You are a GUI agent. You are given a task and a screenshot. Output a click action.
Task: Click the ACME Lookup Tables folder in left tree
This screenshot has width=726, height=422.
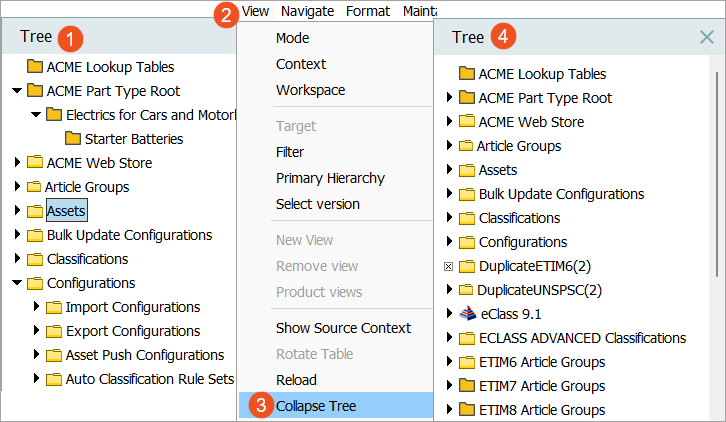100,67
